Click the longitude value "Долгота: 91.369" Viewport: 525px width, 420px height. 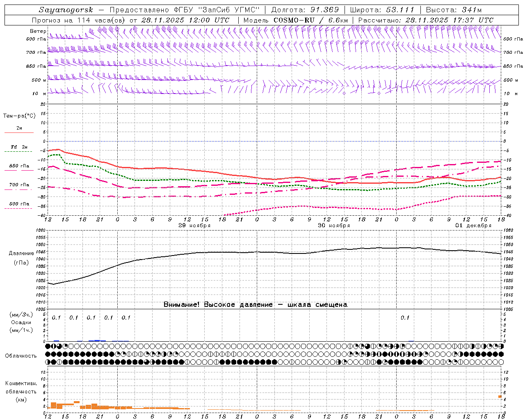click(305, 10)
